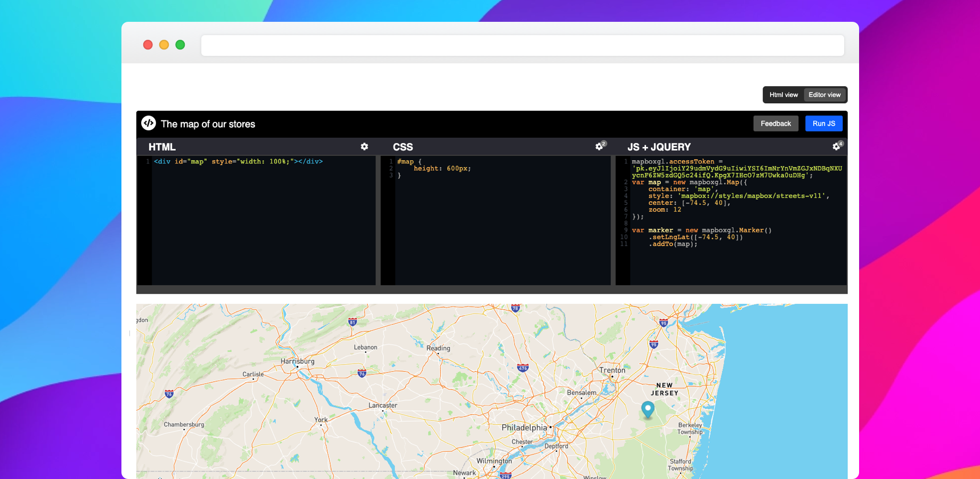The width and height of the screenshot is (980, 479).
Task: Open the CSS panel settings gear
Action: (x=599, y=146)
